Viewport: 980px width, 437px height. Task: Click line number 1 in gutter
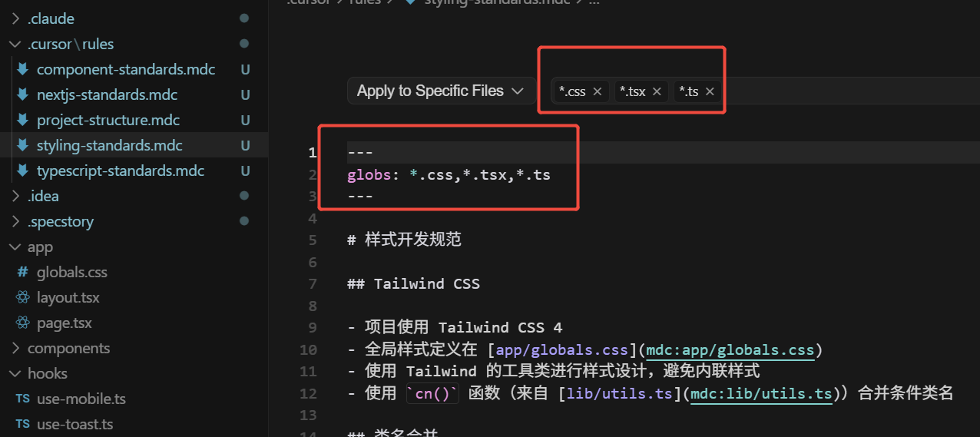(x=312, y=153)
